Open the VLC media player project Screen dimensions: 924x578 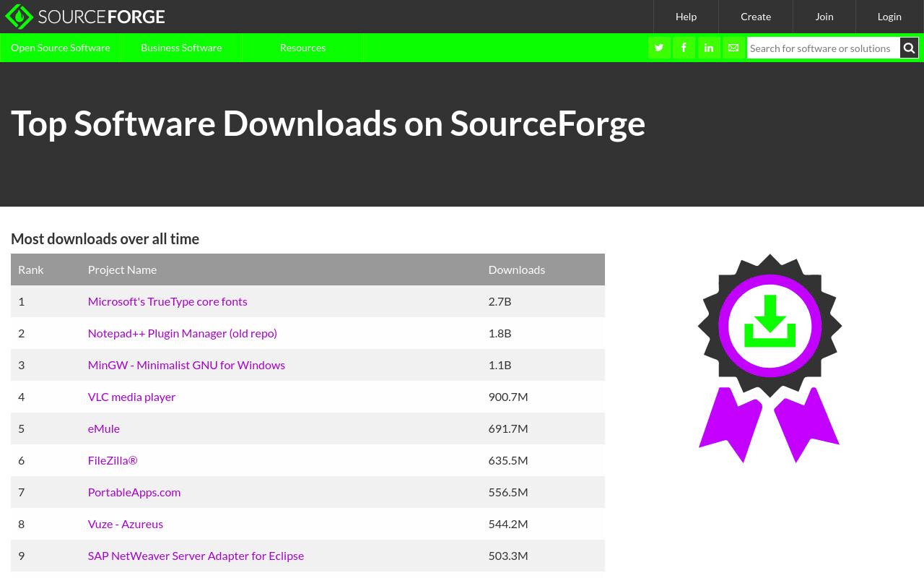[x=131, y=397]
